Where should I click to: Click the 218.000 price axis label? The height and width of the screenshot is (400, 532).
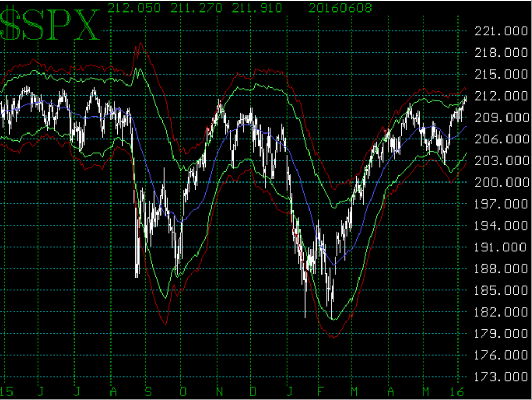(501, 53)
